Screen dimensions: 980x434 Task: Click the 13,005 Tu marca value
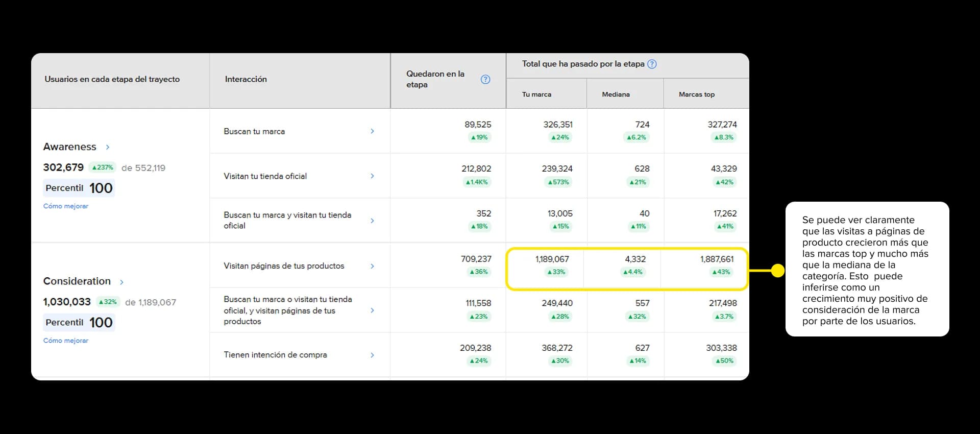(x=560, y=213)
